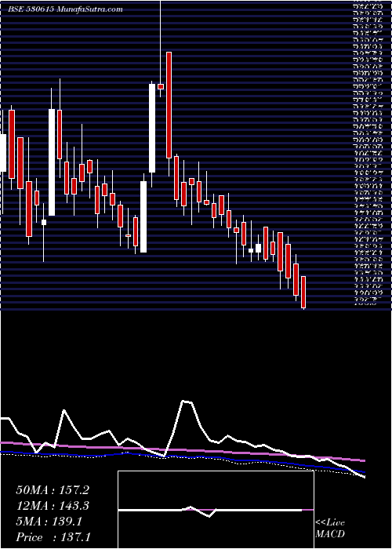Click the Price : 137.1 value
Viewport: 392px width, 549px height.
[x=53, y=537]
